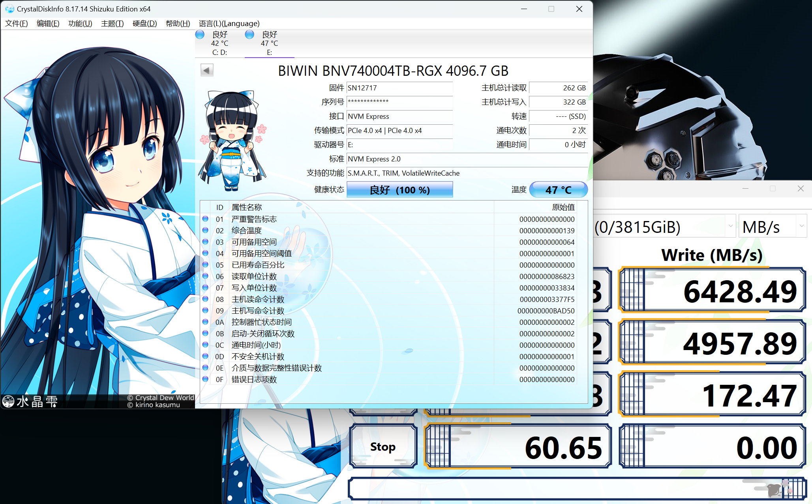
Task: Expand the drive selection (0/3815GiB) dropdown
Action: [x=664, y=227]
